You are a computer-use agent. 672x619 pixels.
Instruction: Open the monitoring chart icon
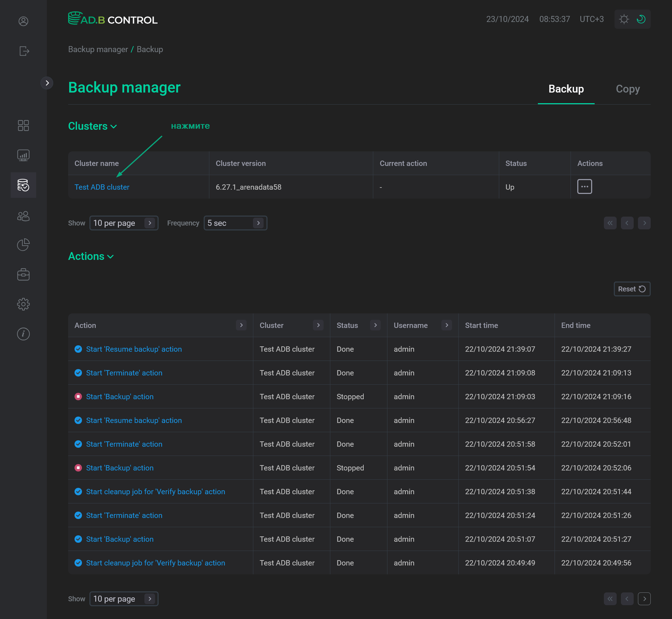(23, 155)
